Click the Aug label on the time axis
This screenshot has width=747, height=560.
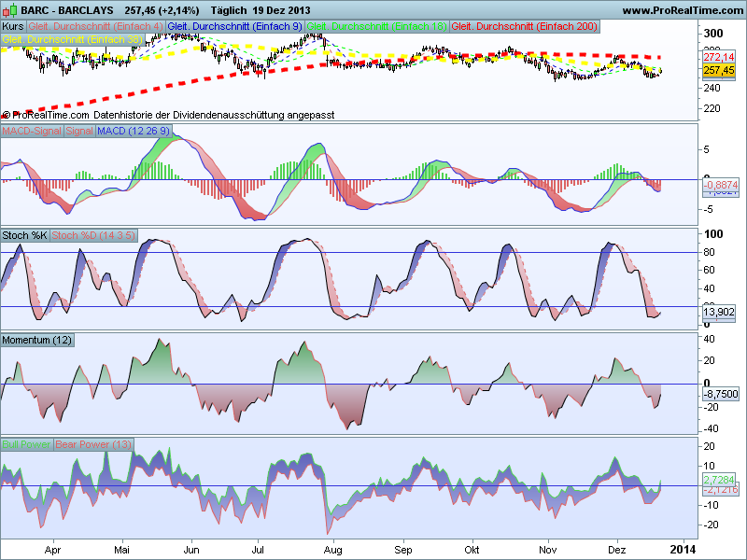tap(332, 550)
